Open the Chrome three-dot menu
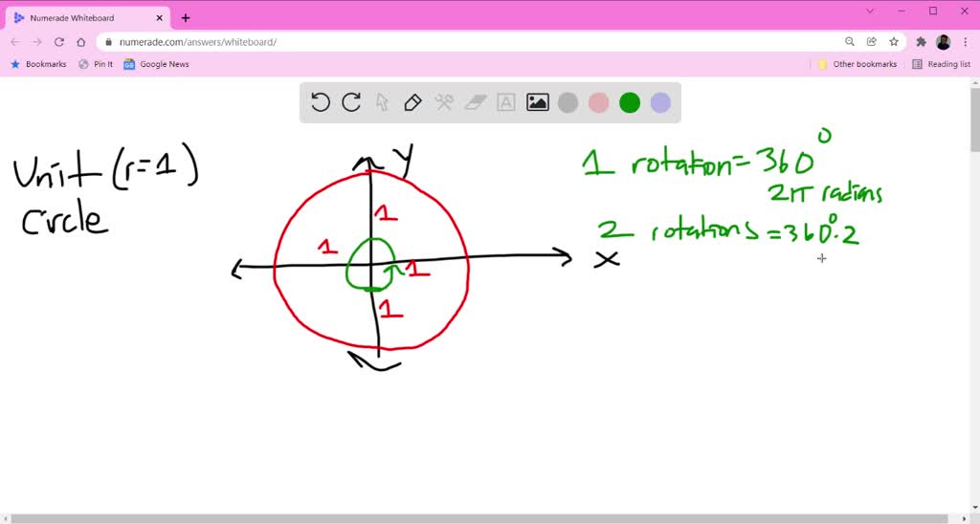 pyautogui.click(x=966, y=42)
